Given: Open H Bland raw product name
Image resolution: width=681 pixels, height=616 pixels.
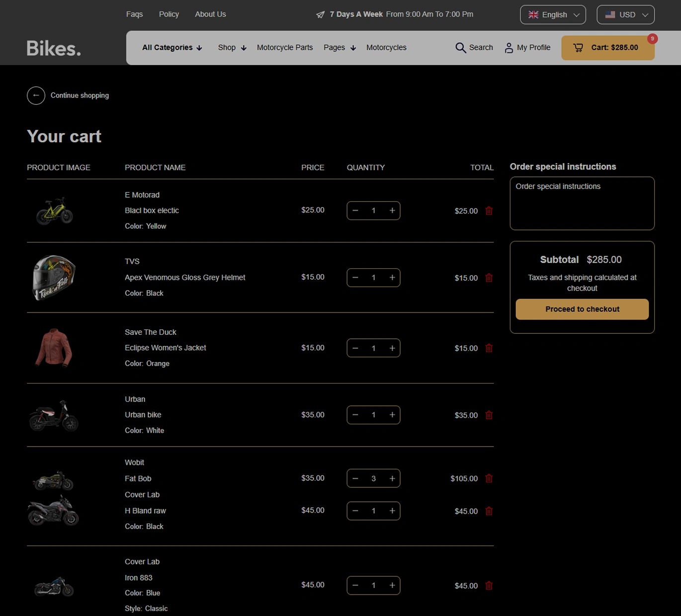Looking at the screenshot, I should click(x=145, y=511).
